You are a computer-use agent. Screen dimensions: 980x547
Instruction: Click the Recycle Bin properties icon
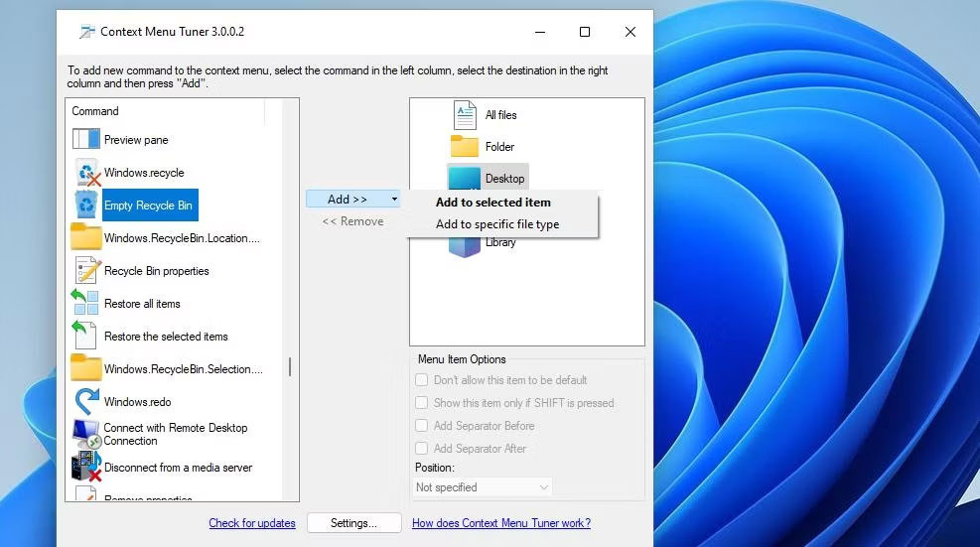tap(86, 271)
